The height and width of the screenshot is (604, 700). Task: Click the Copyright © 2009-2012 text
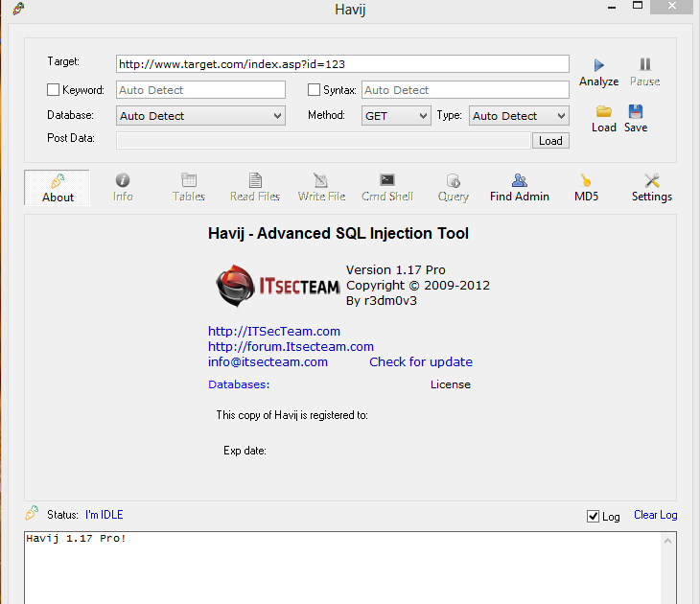[x=418, y=286]
